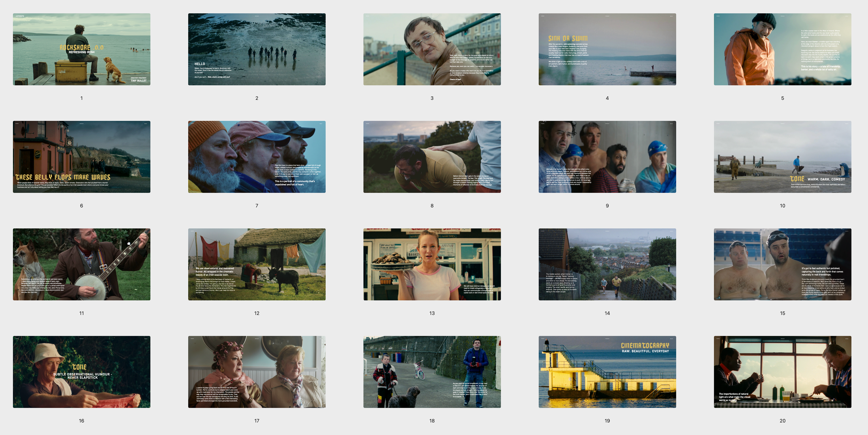Viewport: 868px width, 435px height.
Task: Open These Belly Flops Make Waves slide
Action: (x=82, y=157)
